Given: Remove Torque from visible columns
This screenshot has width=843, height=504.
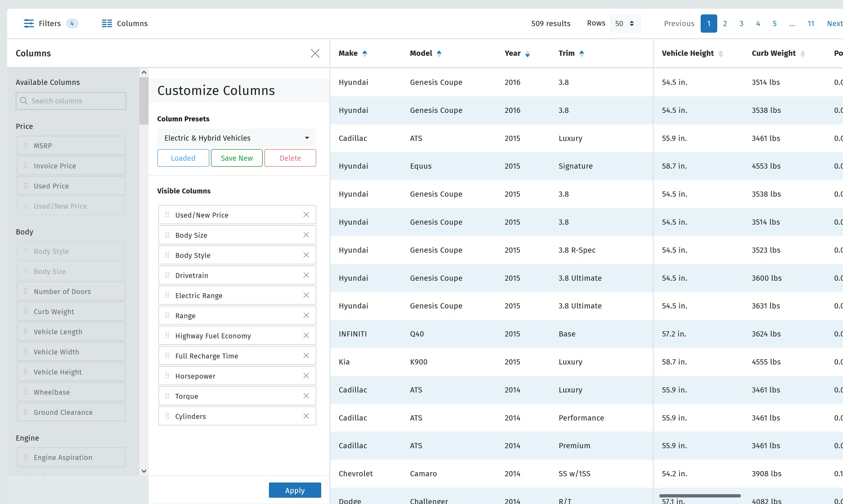Looking at the screenshot, I should tap(306, 396).
